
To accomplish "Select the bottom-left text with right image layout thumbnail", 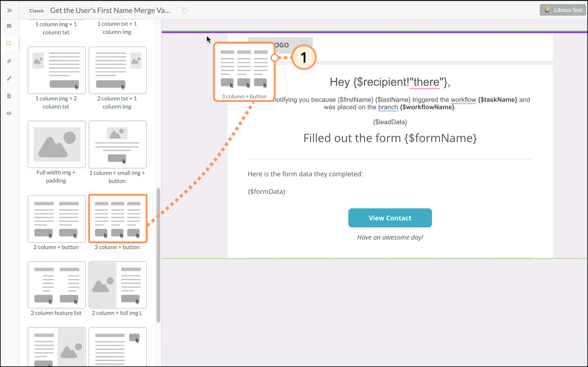I will click(x=57, y=347).
